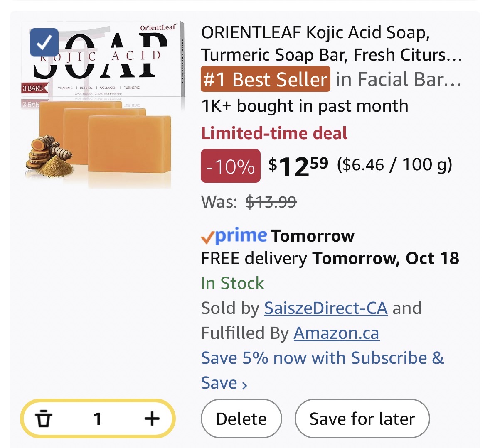Increase quantity with the plus icon

pyautogui.click(x=152, y=419)
